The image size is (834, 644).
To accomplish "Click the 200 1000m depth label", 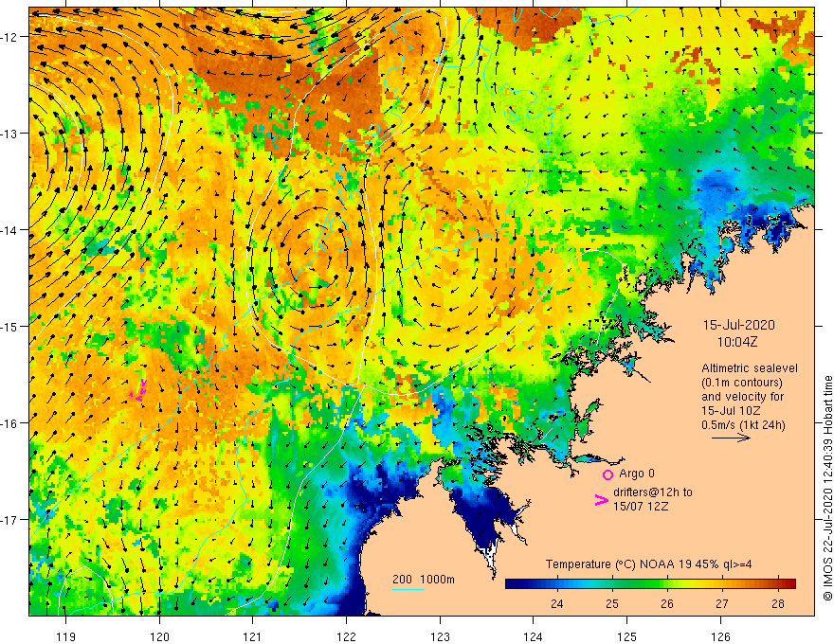I will tap(424, 580).
